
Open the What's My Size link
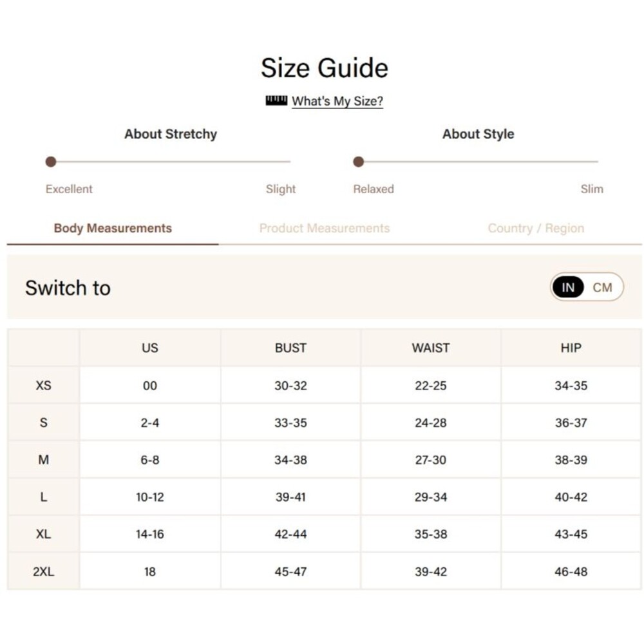coord(337,101)
